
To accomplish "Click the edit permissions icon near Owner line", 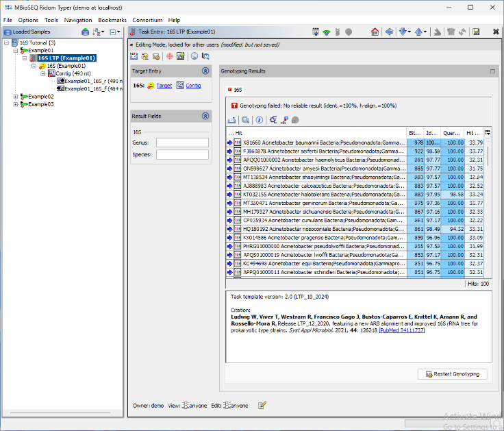I will [262, 405].
